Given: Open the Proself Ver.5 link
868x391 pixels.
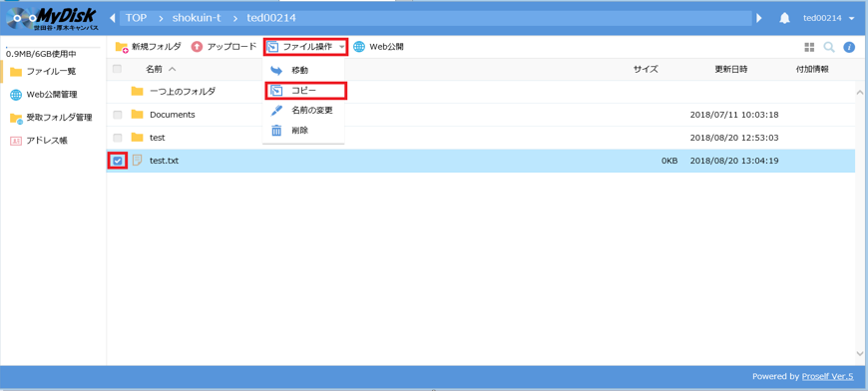Looking at the screenshot, I should [x=827, y=377].
